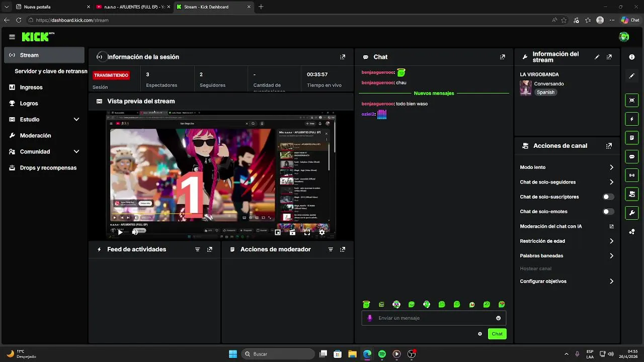This screenshot has width=644, height=362.
Task: Toggle the session info broadcast panel in the right sidebar
Action: click(632, 175)
